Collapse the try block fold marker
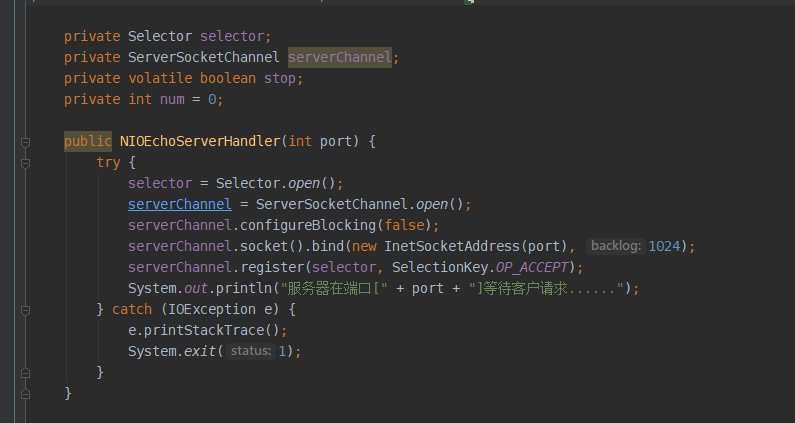Viewport: 795px width, 423px height. click(x=26, y=162)
